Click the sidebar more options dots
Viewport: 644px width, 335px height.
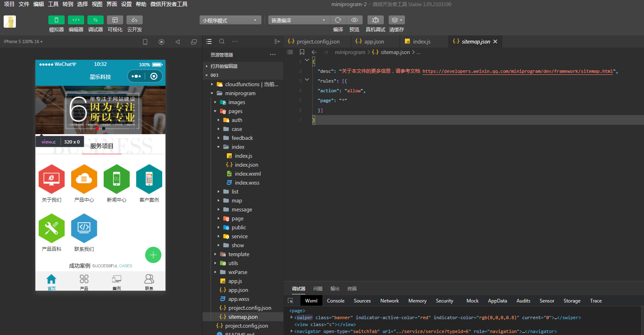click(x=235, y=41)
